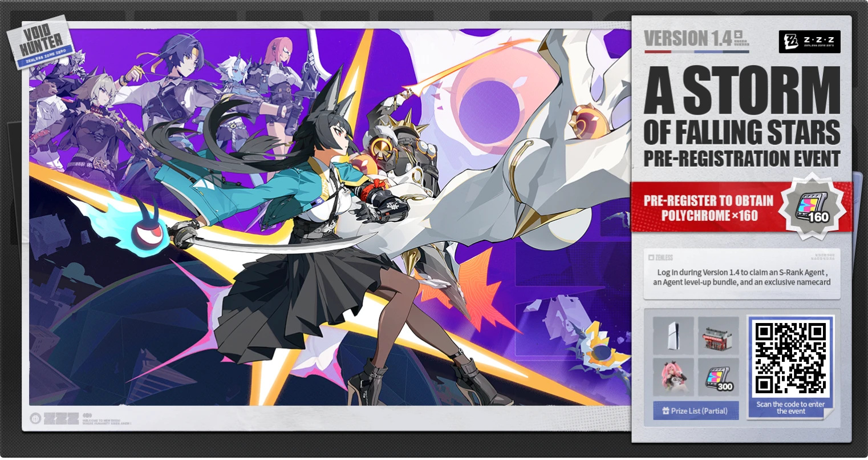
Task: Select the PS5 console prize thumbnail
Action: (673, 336)
